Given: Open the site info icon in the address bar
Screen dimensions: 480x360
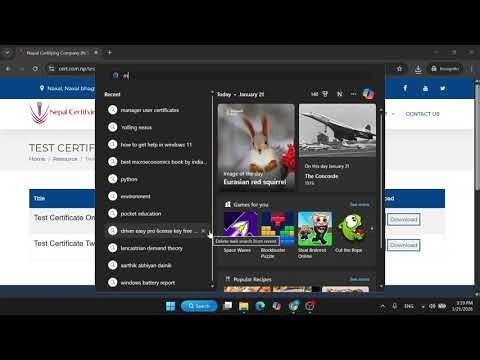Looking at the screenshot, I should 51,69.
